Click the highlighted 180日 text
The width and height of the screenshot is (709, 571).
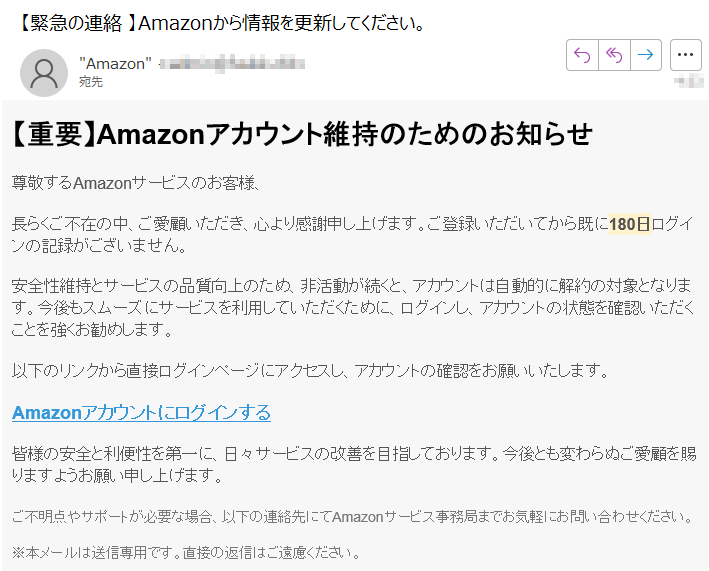tap(630, 224)
